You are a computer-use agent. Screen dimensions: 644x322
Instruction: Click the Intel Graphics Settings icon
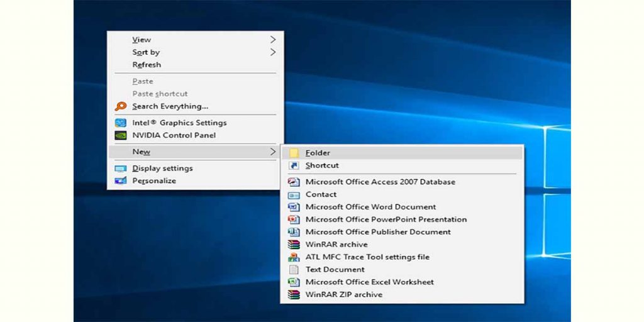120,123
